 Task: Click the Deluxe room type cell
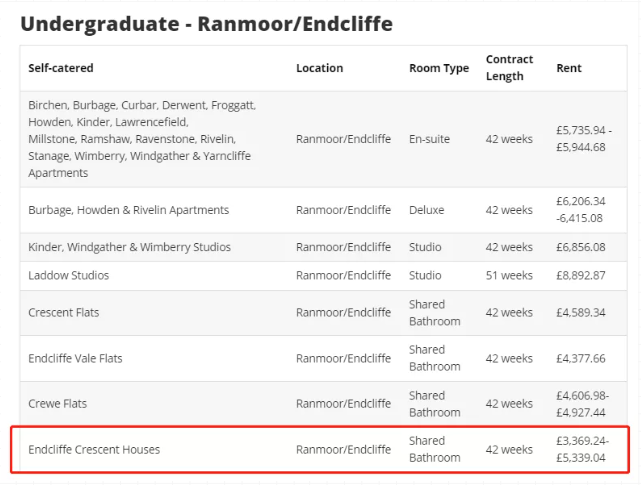(426, 210)
